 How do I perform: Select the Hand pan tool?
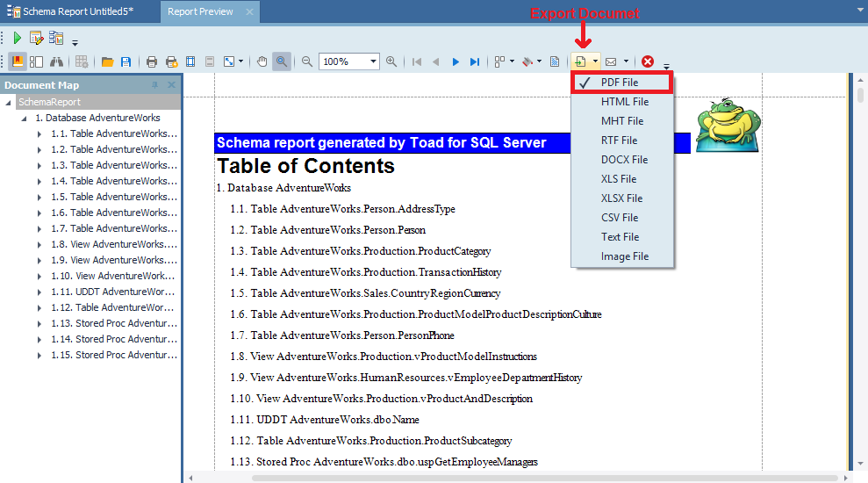[262, 61]
